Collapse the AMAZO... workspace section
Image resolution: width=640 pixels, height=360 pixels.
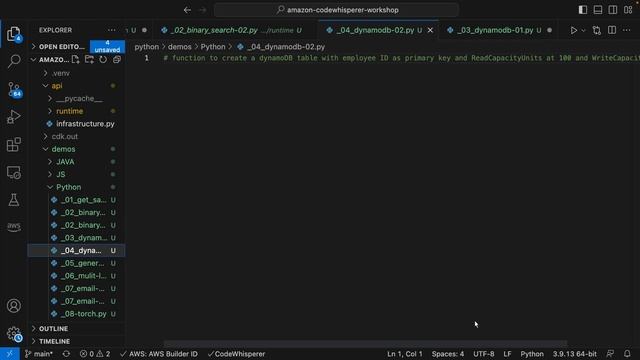(x=49, y=60)
